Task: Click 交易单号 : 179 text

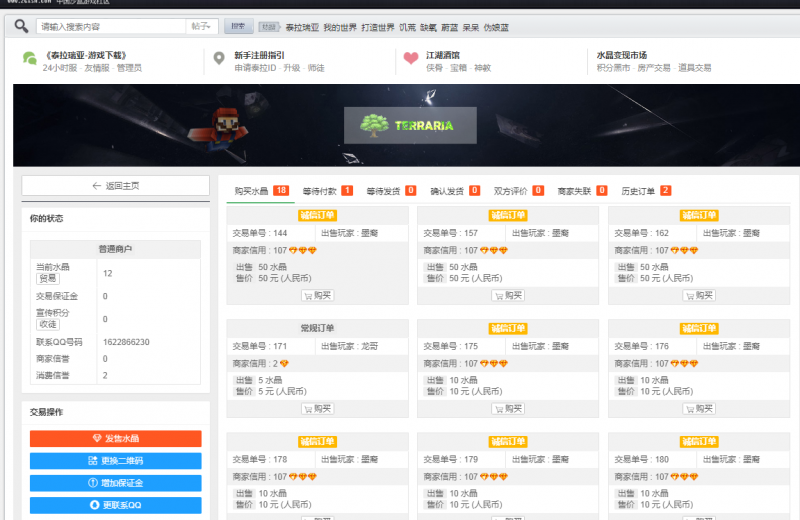Action: 451,459
